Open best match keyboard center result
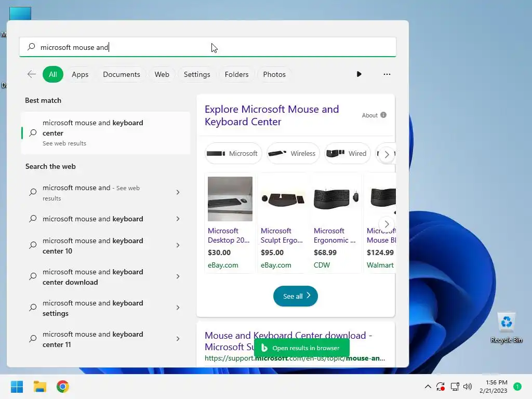Viewport: 532px width, 399px height. point(105,133)
